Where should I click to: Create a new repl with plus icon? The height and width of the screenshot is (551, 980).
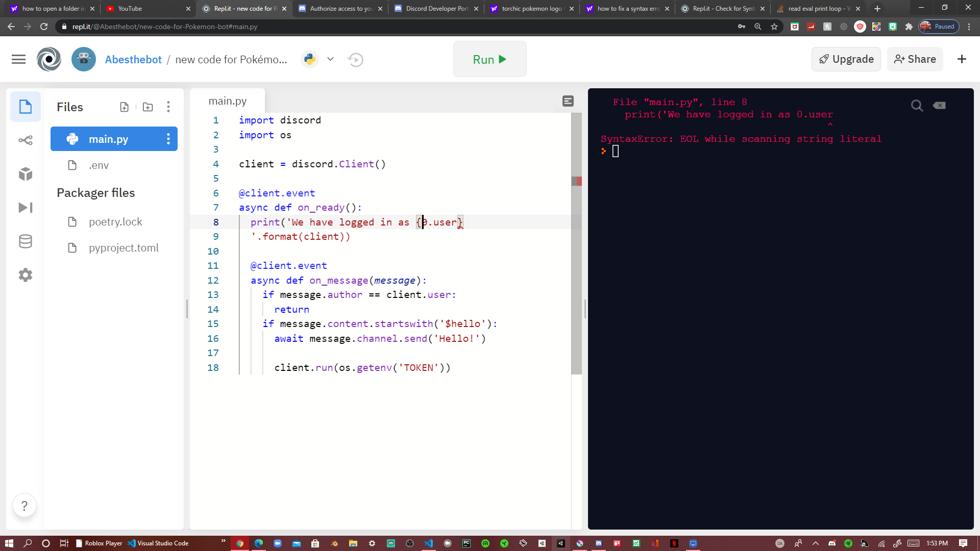point(962,59)
